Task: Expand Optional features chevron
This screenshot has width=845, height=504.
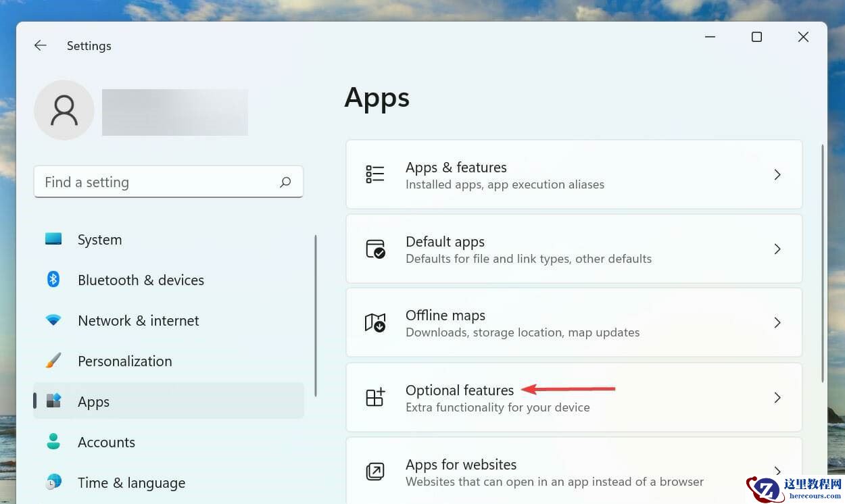Action: pyautogui.click(x=777, y=397)
